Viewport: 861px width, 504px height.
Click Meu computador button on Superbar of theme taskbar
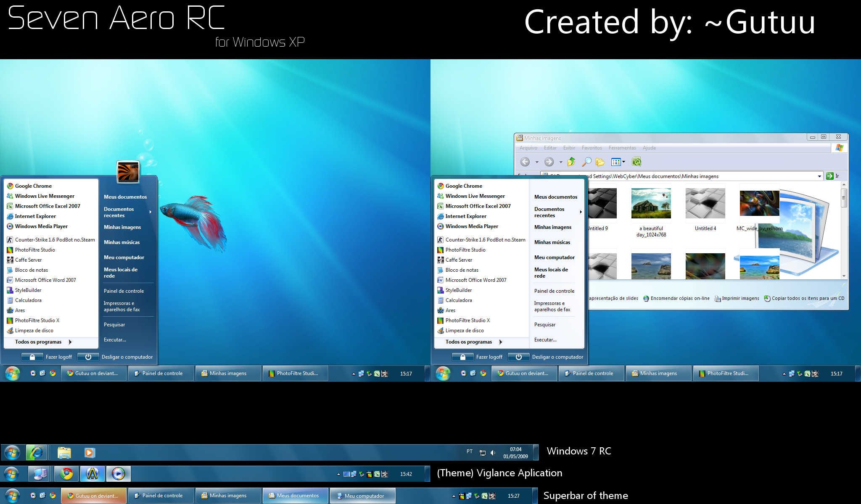coord(363,496)
